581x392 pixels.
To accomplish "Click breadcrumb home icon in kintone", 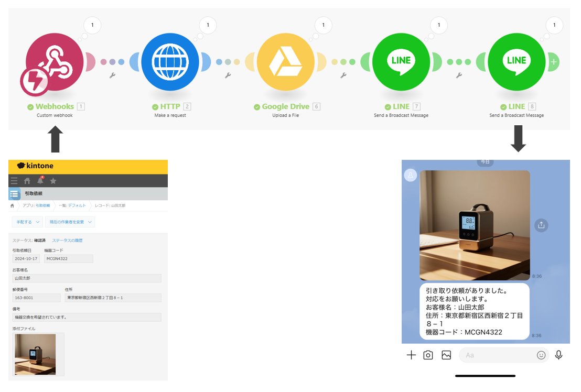I will pyautogui.click(x=12, y=205).
